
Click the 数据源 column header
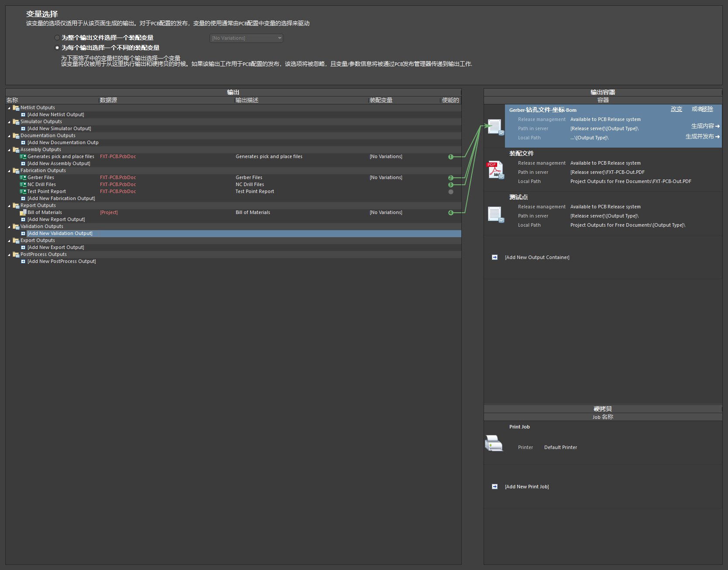pyautogui.click(x=166, y=100)
